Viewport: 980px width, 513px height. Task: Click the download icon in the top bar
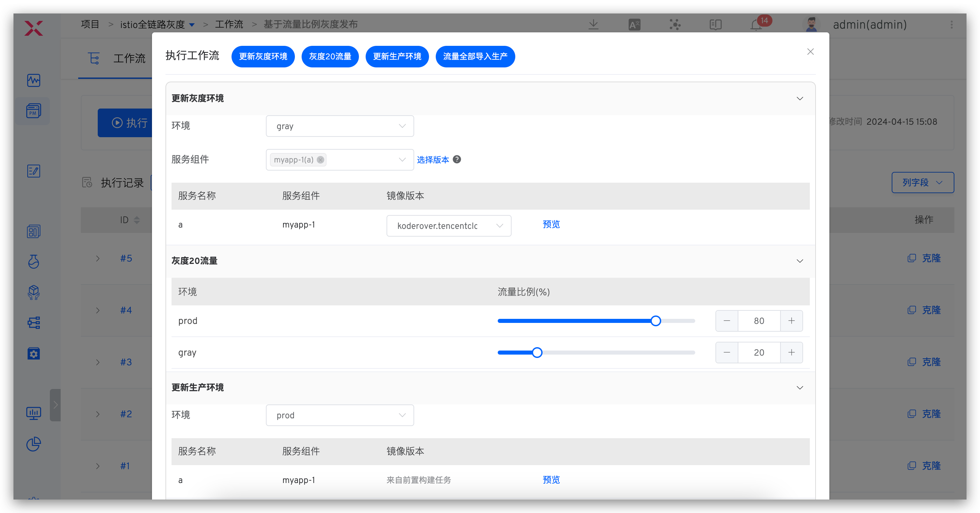[x=593, y=24]
